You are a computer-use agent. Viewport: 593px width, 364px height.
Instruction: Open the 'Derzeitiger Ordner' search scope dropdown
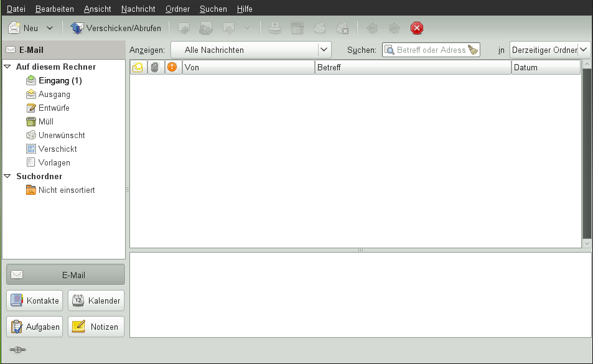click(x=549, y=50)
